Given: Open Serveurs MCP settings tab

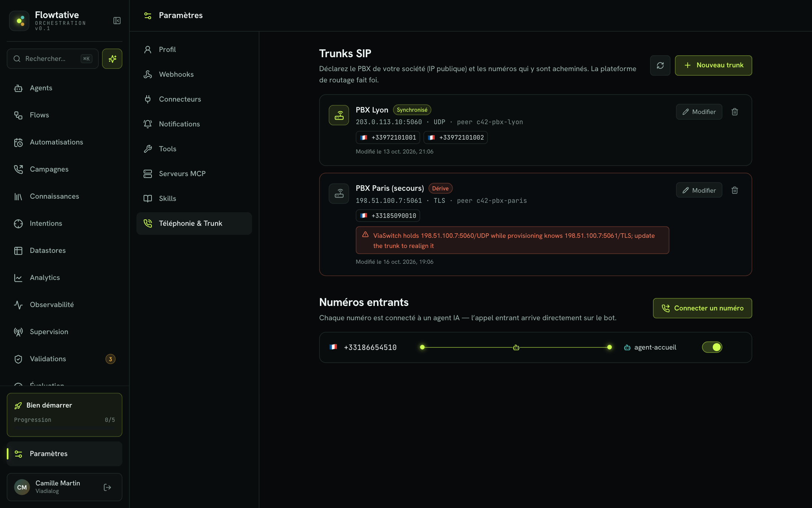Looking at the screenshot, I should coord(194,174).
